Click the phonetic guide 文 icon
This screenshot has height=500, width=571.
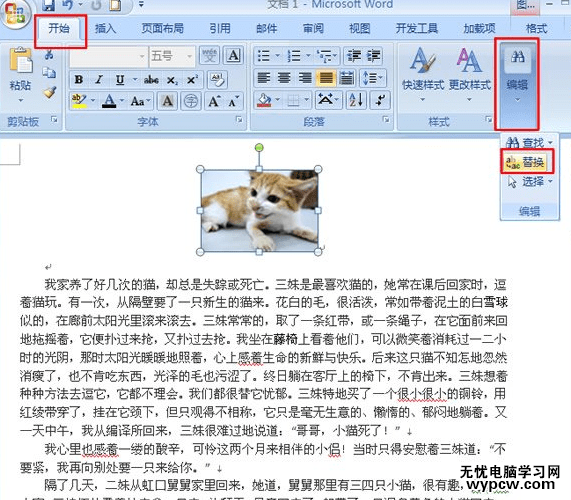tap(209, 55)
